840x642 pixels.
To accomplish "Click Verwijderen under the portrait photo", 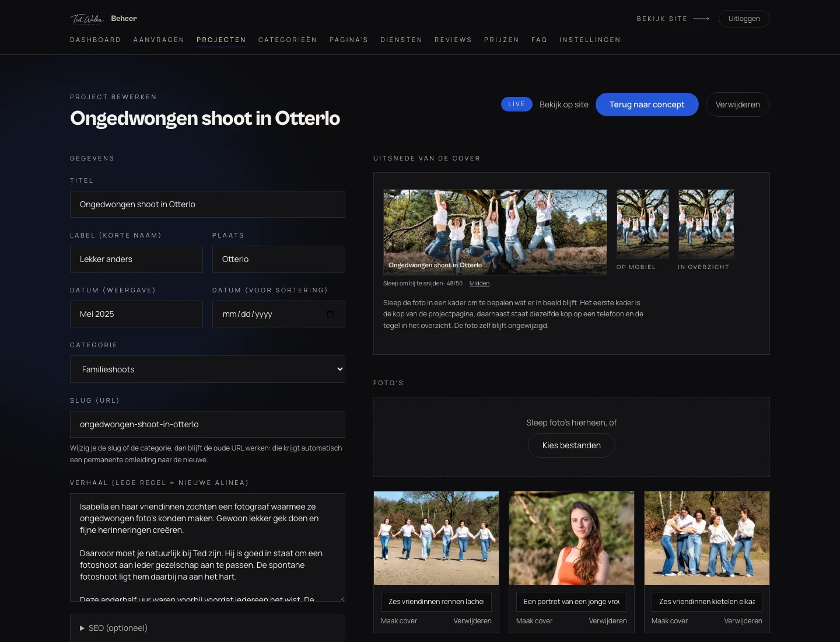I will (608, 621).
